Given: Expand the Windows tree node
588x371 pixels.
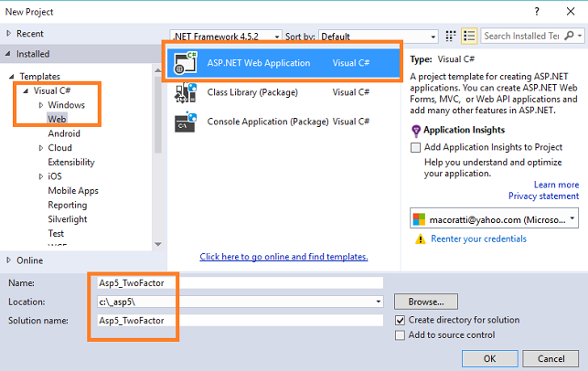Looking at the screenshot, I should (41, 105).
